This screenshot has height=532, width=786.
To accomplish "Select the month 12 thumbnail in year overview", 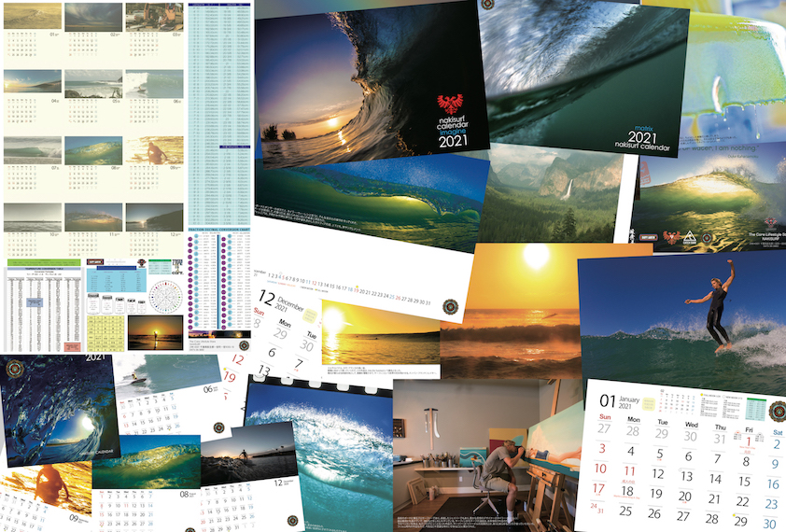I will click(x=154, y=217).
